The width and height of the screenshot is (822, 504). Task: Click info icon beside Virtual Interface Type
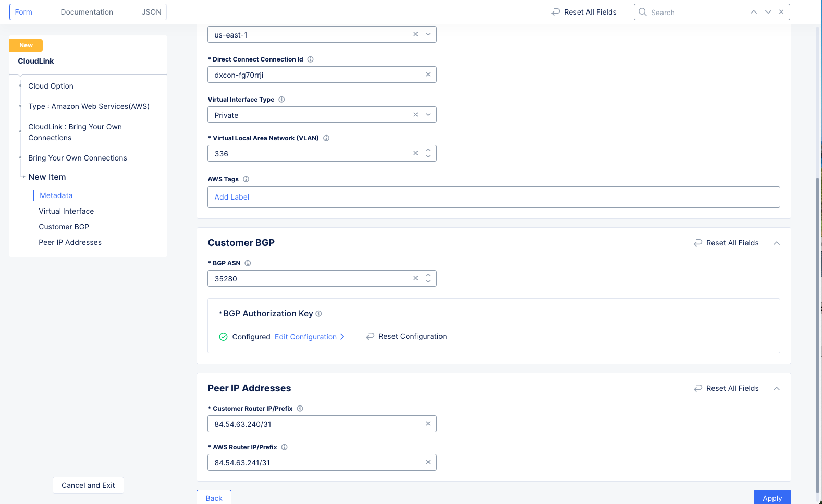281,100
